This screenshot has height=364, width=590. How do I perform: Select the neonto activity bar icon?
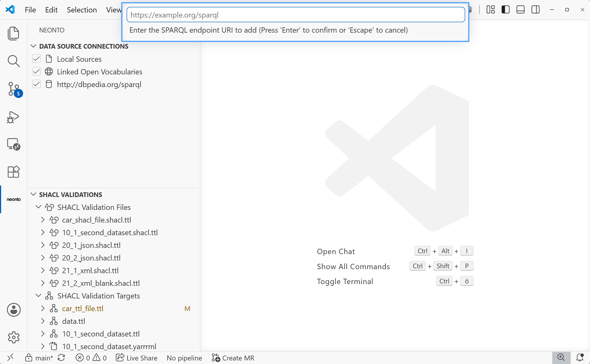click(x=14, y=199)
